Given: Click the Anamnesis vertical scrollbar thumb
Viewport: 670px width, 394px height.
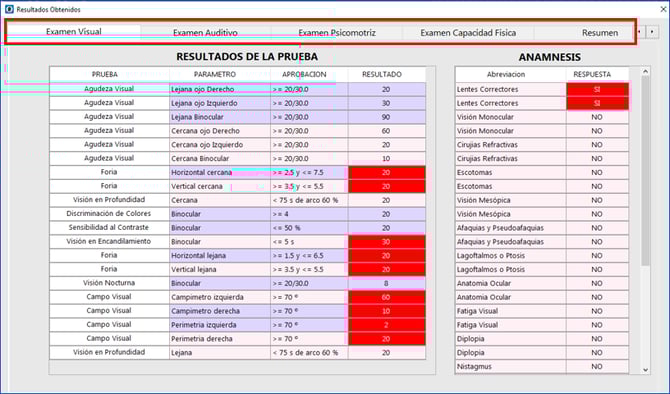Looking at the screenshot, I should [x=646, y=171].
